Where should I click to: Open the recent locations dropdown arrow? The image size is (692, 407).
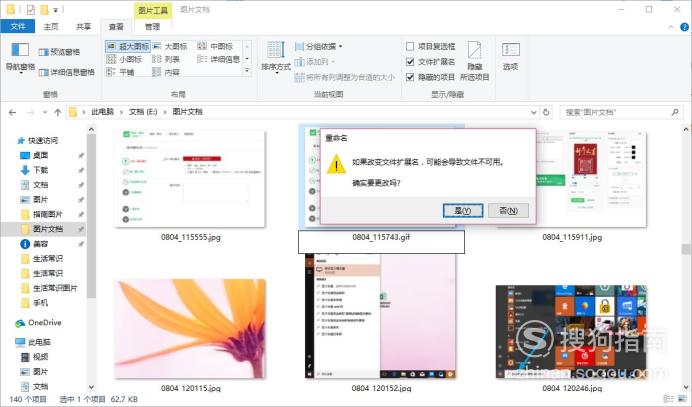[x=45, y=112]
